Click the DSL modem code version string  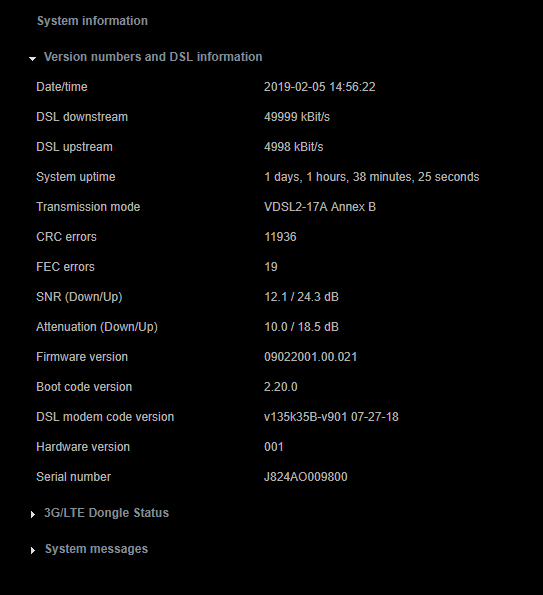click(331, 417)
